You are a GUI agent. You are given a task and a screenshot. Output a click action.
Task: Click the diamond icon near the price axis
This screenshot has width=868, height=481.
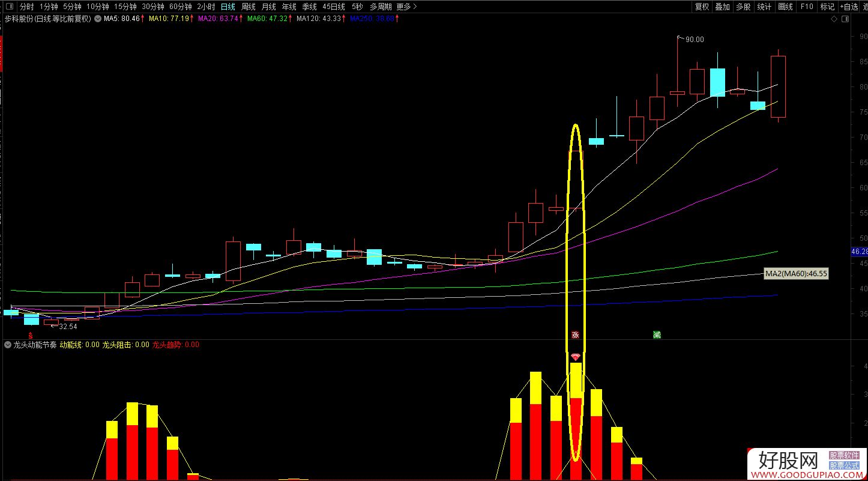[x=834, y=19]
